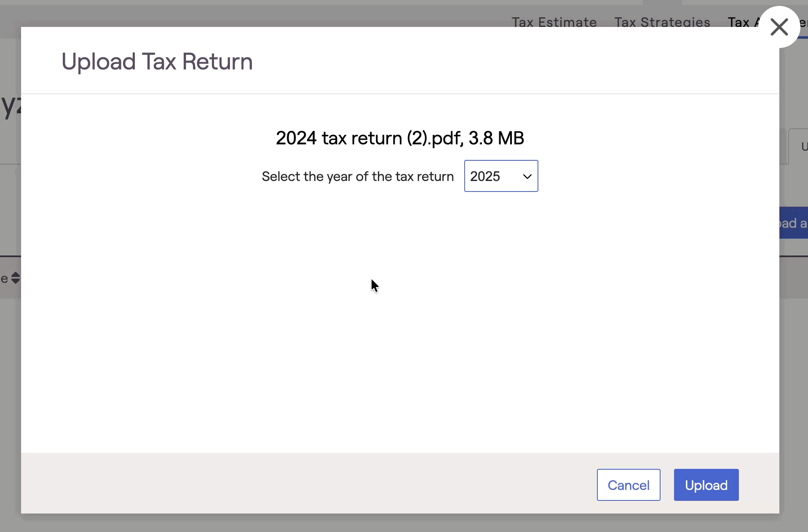Open the tax return year dropdown
This screenshot has width=808, height=532.
[500, 176]
